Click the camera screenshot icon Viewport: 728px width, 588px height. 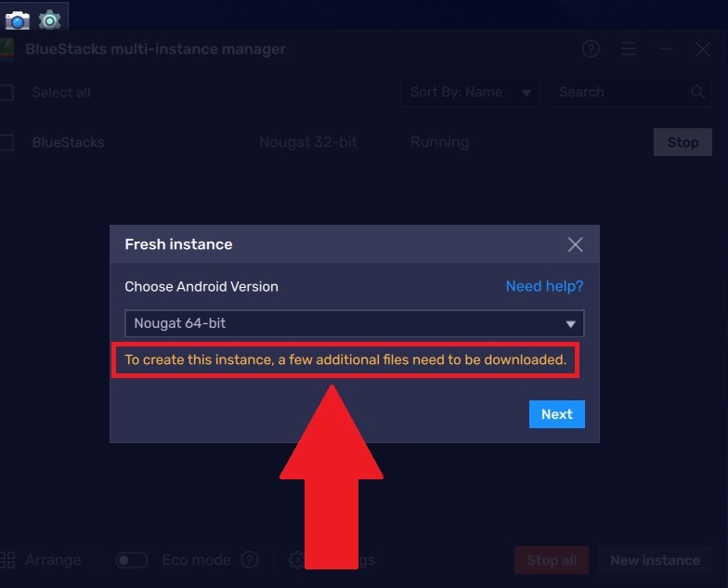(x=17, y=20)
